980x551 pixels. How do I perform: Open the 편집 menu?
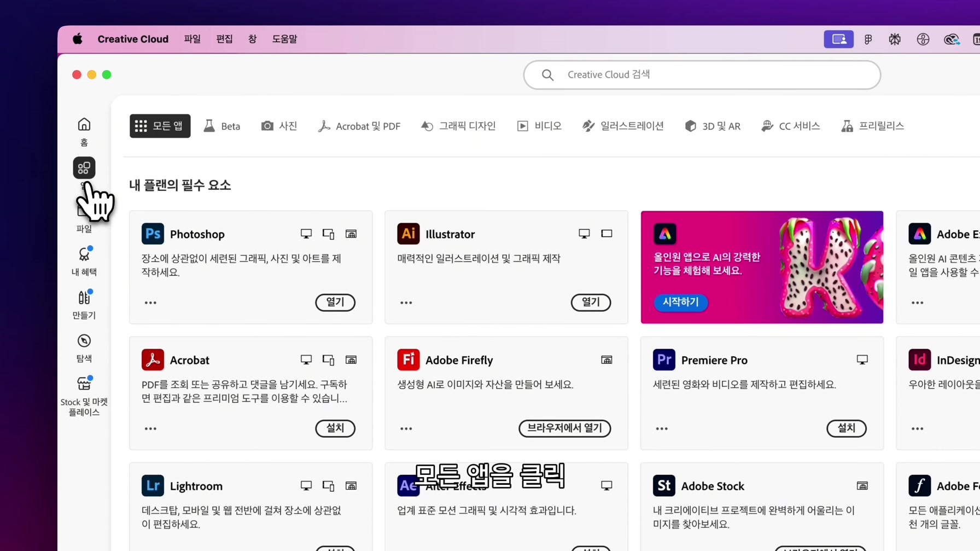tap(224, 39)
